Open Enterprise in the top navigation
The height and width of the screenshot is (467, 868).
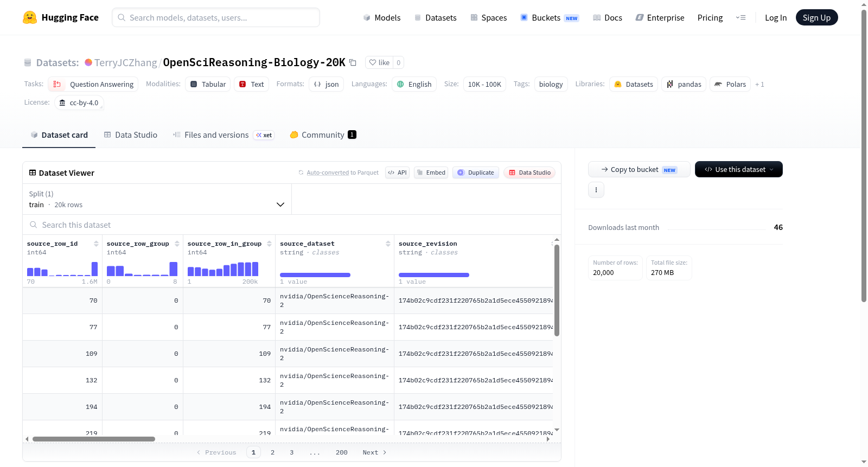tap(660, 17)
